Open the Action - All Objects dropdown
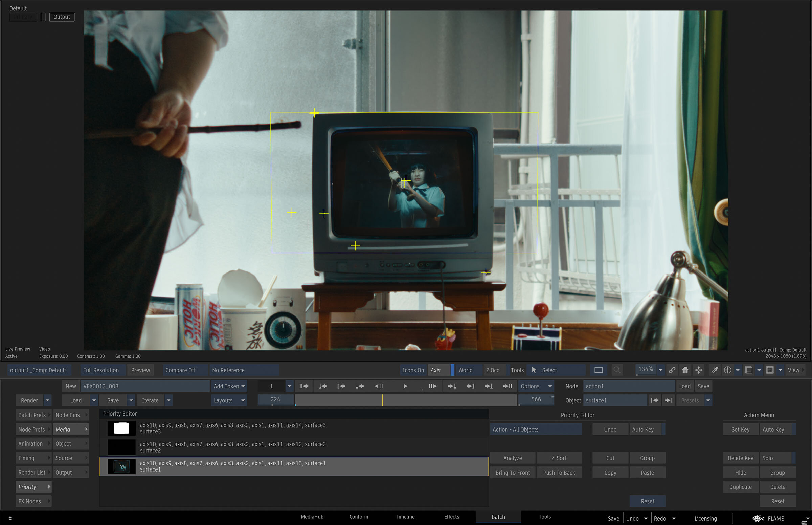812x525 pixels. click(535, 429)
